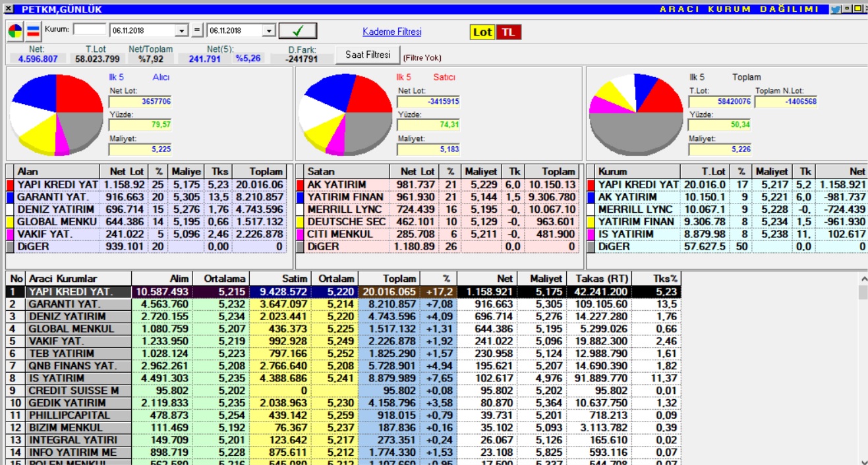Open the Kademe Filtresi link
This screenshot has width=868, height=465.
(392, 32)
